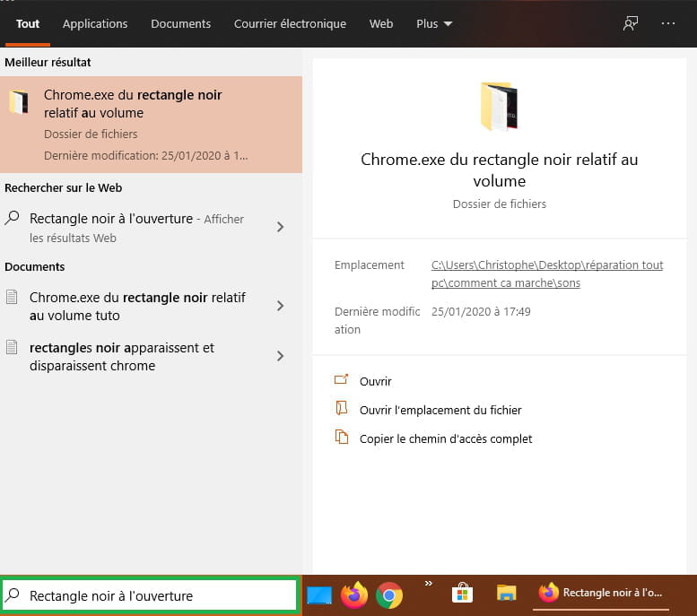
Task: Click the Documents section heading
Action: click(x=35, y=266)
